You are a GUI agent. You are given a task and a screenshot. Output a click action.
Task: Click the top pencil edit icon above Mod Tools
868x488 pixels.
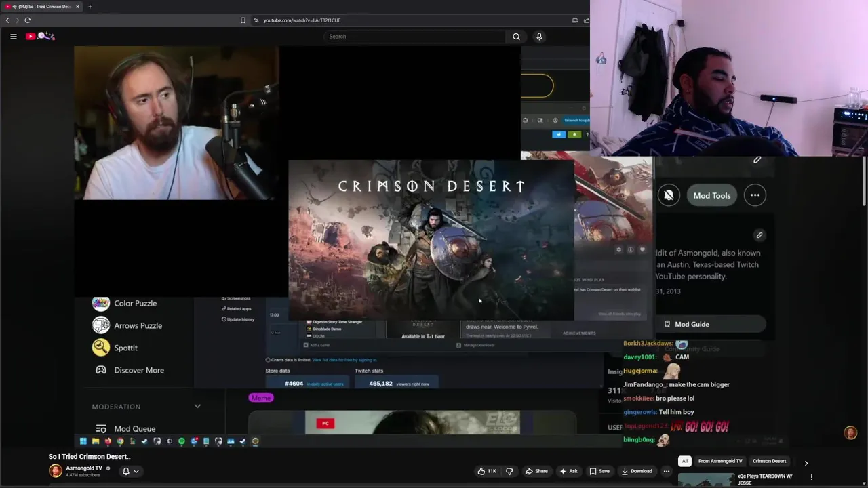[757, 160]
